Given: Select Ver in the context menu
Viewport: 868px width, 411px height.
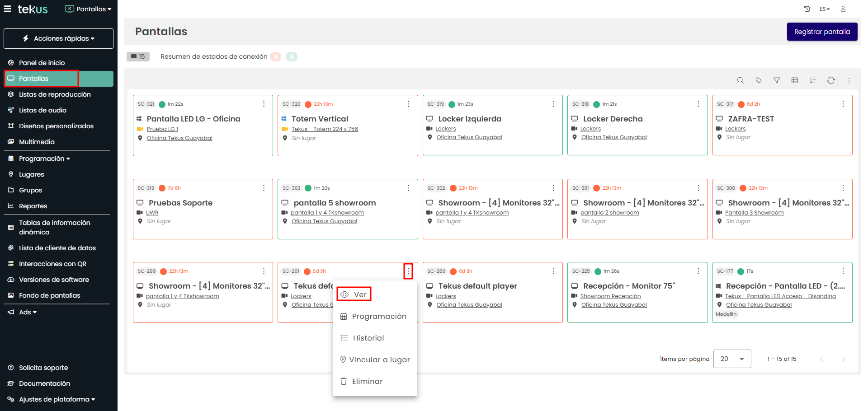Looking at the screenshot, I should point(354,294).
